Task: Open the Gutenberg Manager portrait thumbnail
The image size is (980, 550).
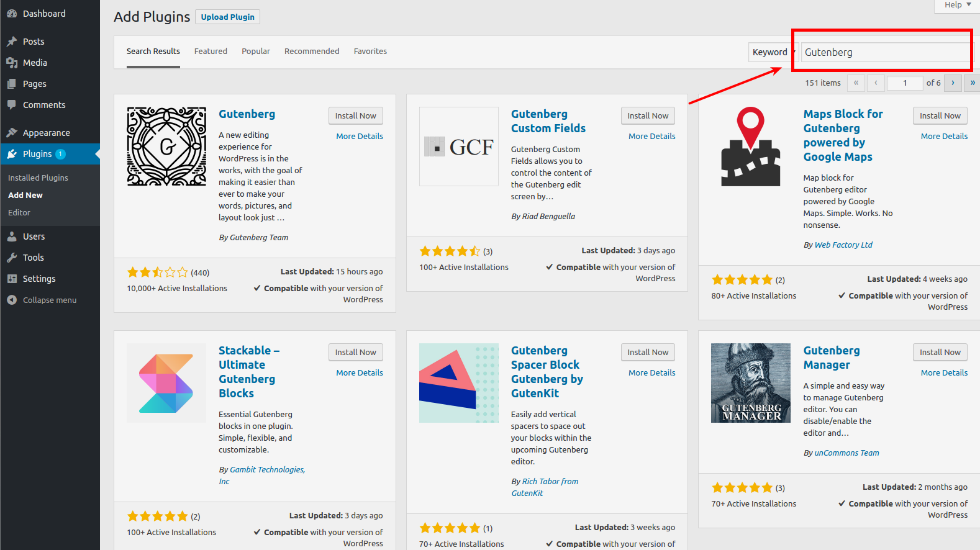Action: (x=751, y=383)
